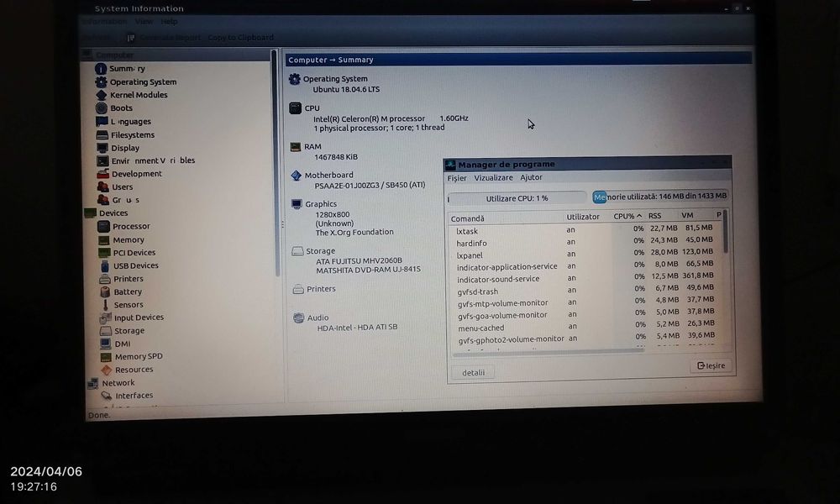Click the Memory SPD icon
Image resolution: width=840 pixels, height=504 pixels.
[x=106, y=357]
